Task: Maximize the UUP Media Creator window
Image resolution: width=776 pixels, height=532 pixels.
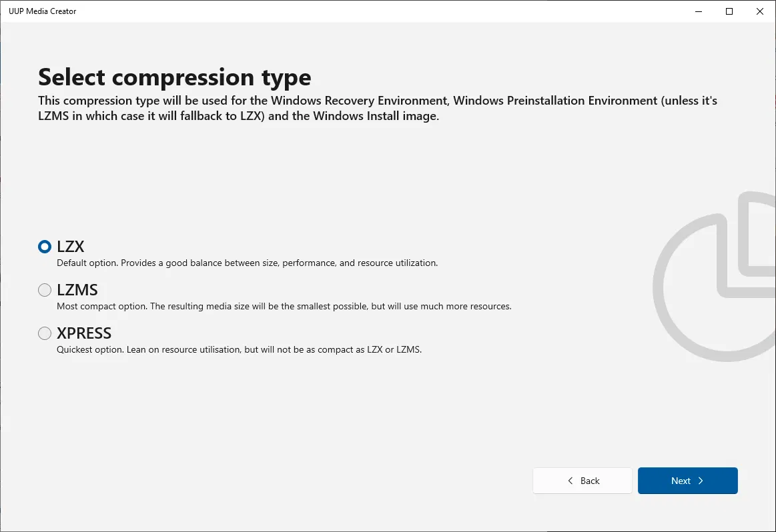Action: 729,11
